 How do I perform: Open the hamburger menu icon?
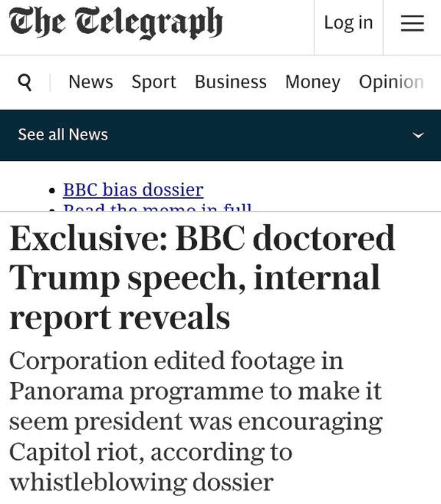412,24
